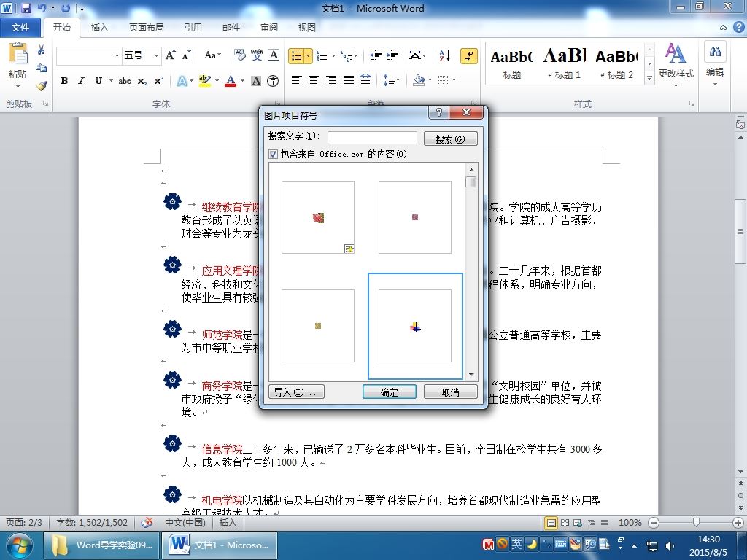The height and width of the screenshot is (560, 747).
Task: Toggle Subscript formatting
Action: [142, 81]
